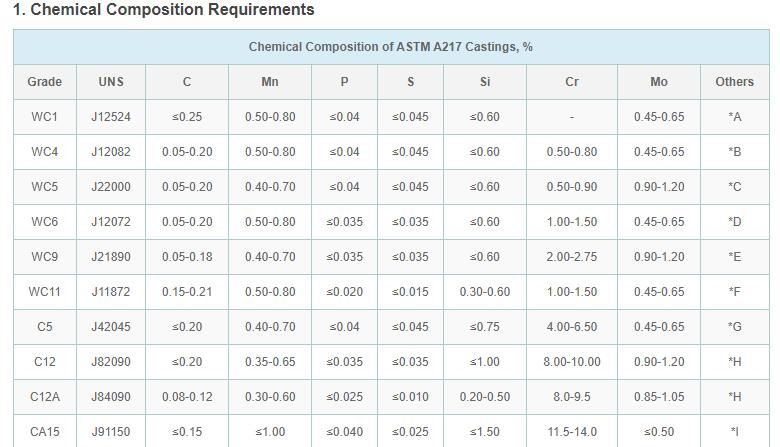Select the CA15 chromium value 11.5-14.0
This screenshot has height=447, width=780.
[572, 432]
